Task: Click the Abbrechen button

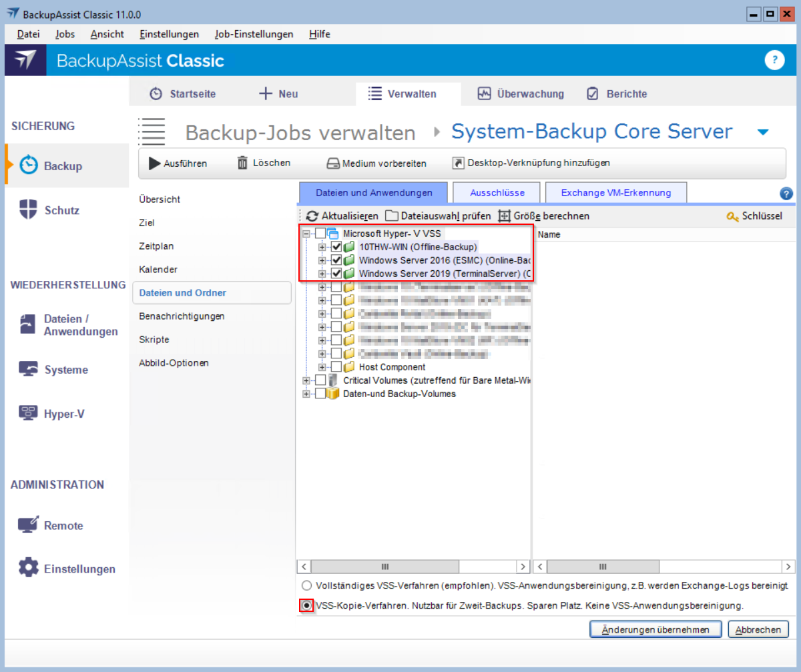Action: pyautogui.click(x=758, y=629)
